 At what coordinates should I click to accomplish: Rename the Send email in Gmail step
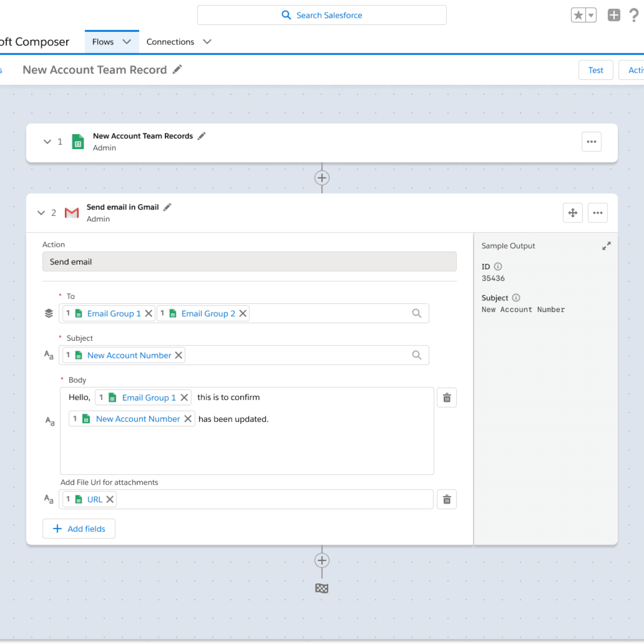pyautogui.click(x=167, y=207)
